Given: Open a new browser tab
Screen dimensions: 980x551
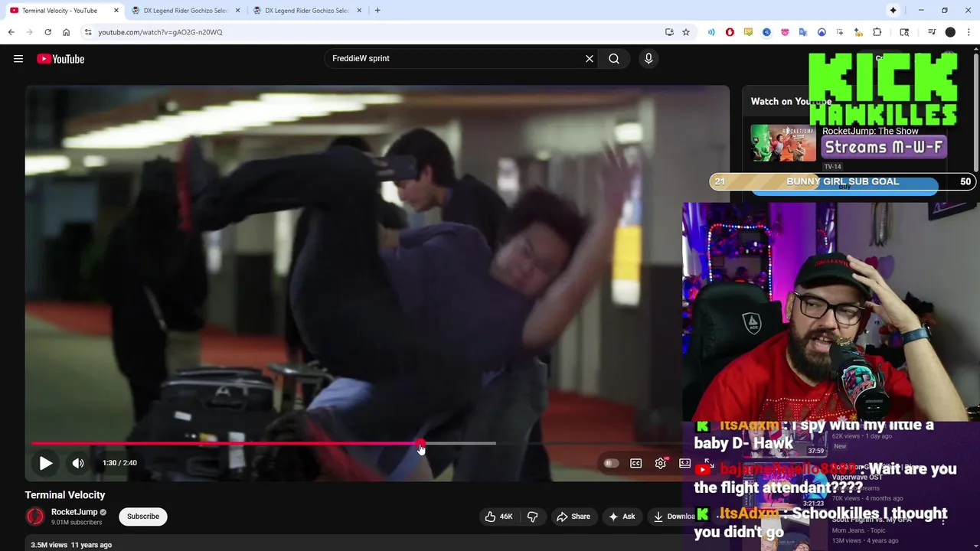Looking at the screenshot, I should point(377,11).
